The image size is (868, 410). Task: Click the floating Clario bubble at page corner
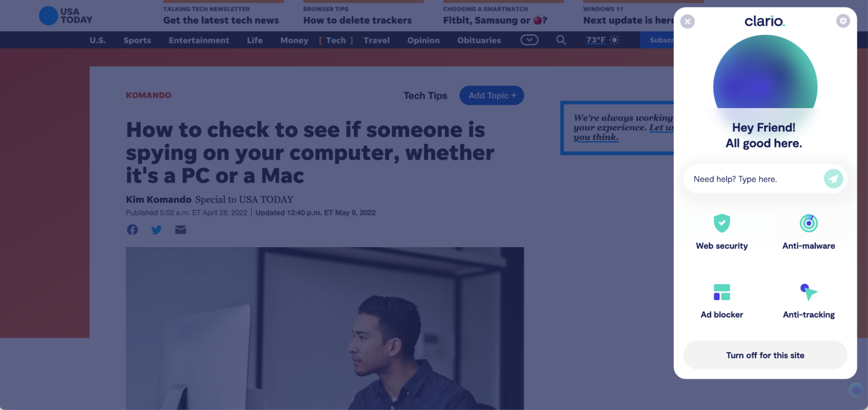click(856, 390)
